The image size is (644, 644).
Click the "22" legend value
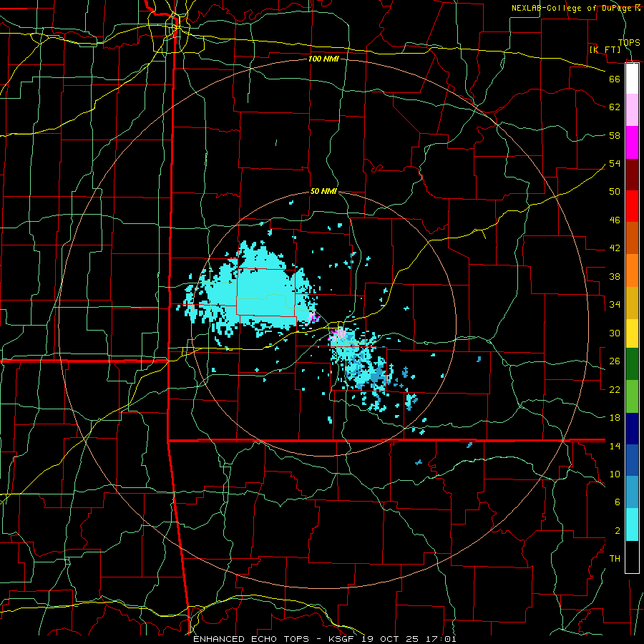pyautogui.click(x=615, y=390)
